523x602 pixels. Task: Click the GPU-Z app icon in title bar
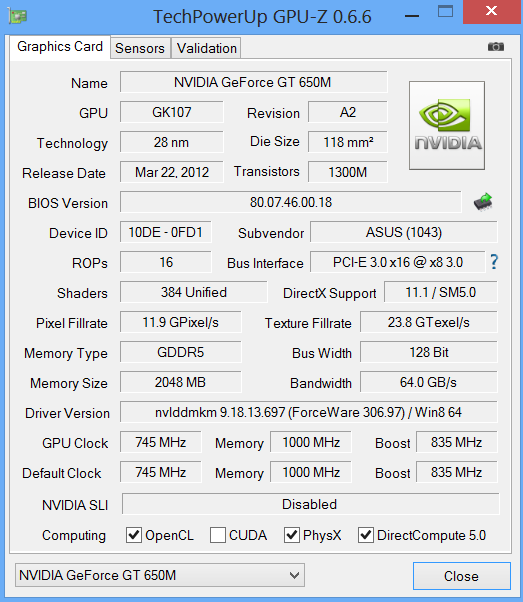pyautogui.click(x=18, y=17)
